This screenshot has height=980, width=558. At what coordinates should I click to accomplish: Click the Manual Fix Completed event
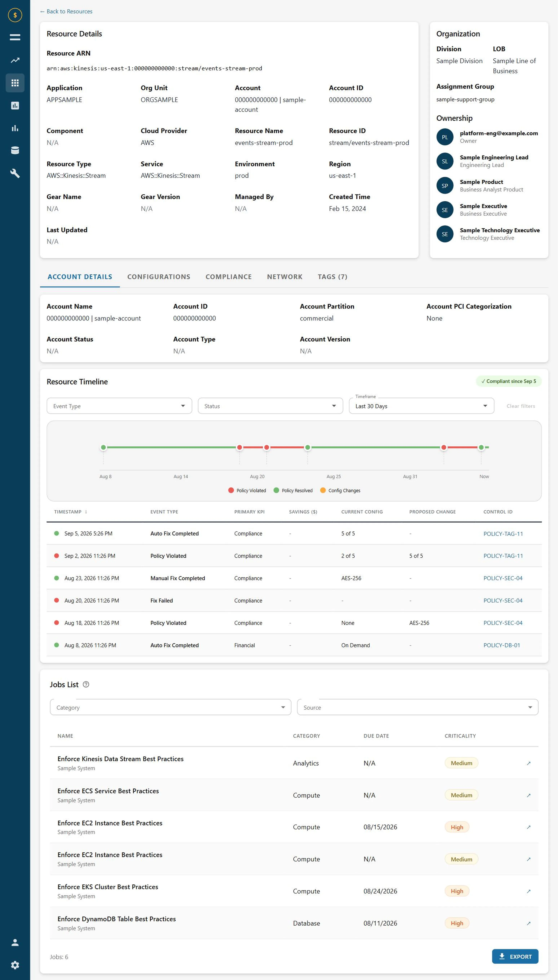click(177, 578)
